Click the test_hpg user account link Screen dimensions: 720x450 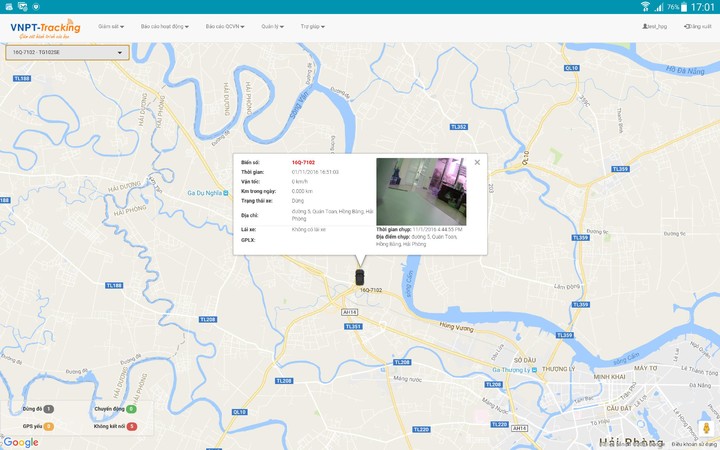(x=654, y=27)
